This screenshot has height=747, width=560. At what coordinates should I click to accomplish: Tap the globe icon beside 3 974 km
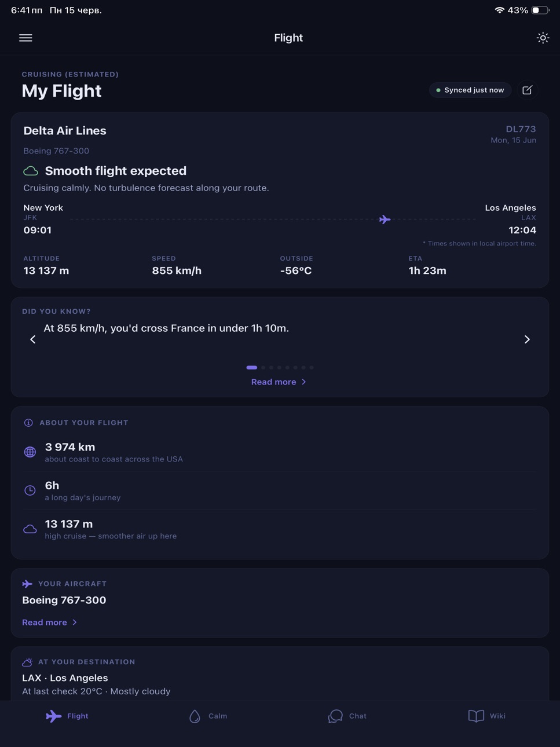click(30, 452)
